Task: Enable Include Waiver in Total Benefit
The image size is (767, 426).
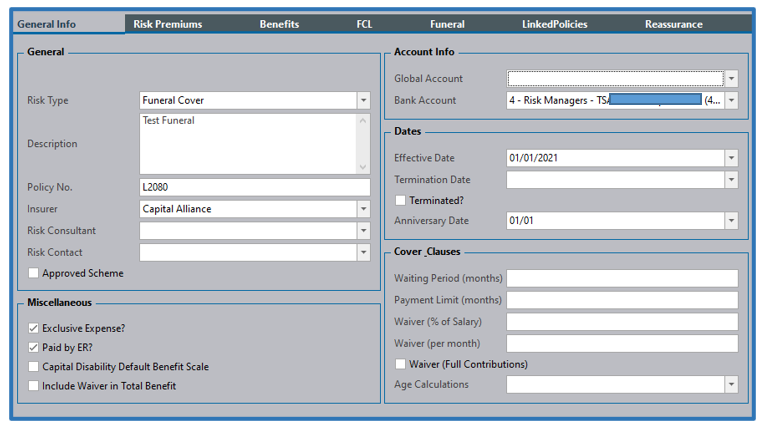Action: pyautogui.click(x=33, y=385)
